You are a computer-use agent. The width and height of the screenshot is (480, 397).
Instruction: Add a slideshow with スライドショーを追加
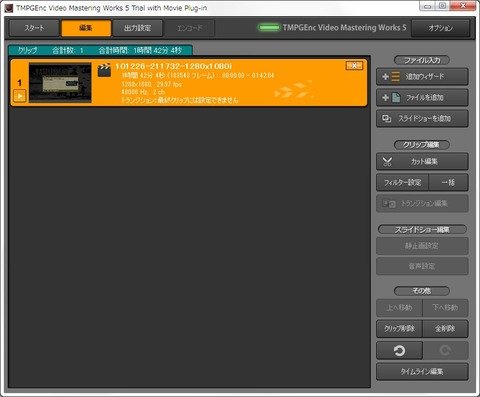[x=422, y=119]
